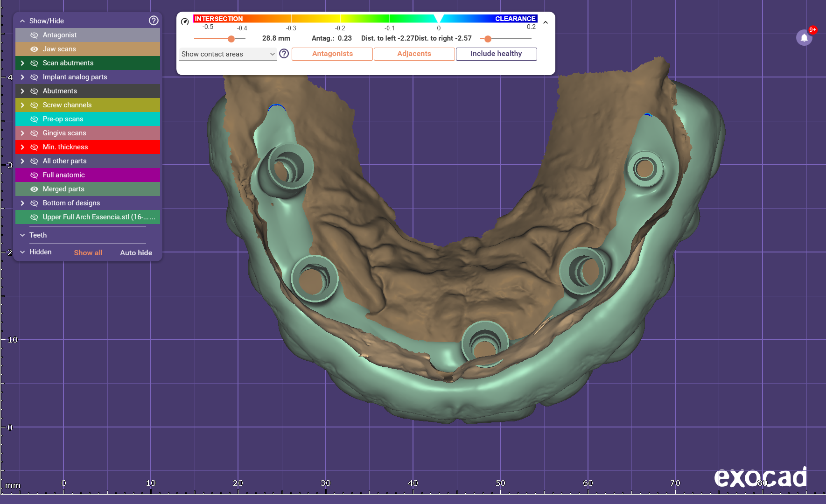This screenshot has width=826, height=504.
Task: Hide the Jaw scans layer
Action: click(34, 49)
